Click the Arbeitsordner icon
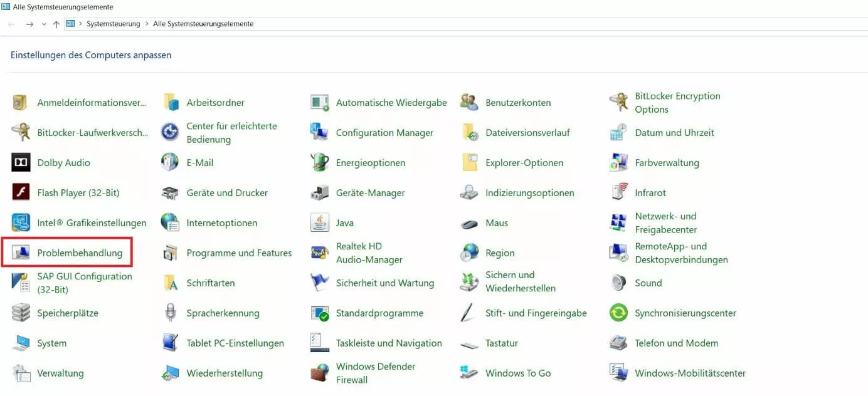The image size is (868, 396). (x=170, y=103)
